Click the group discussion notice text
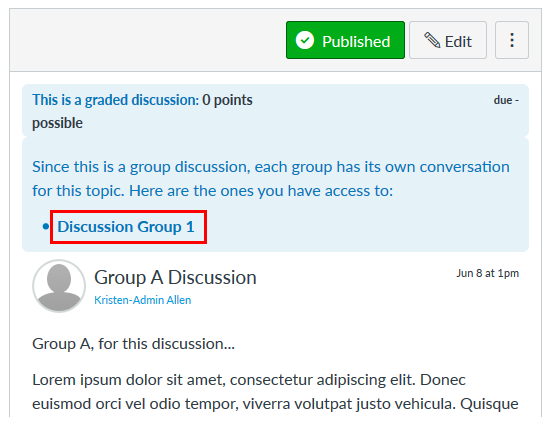Image resolution: width=550 pixels, height=427 pixels. point(271,179)
